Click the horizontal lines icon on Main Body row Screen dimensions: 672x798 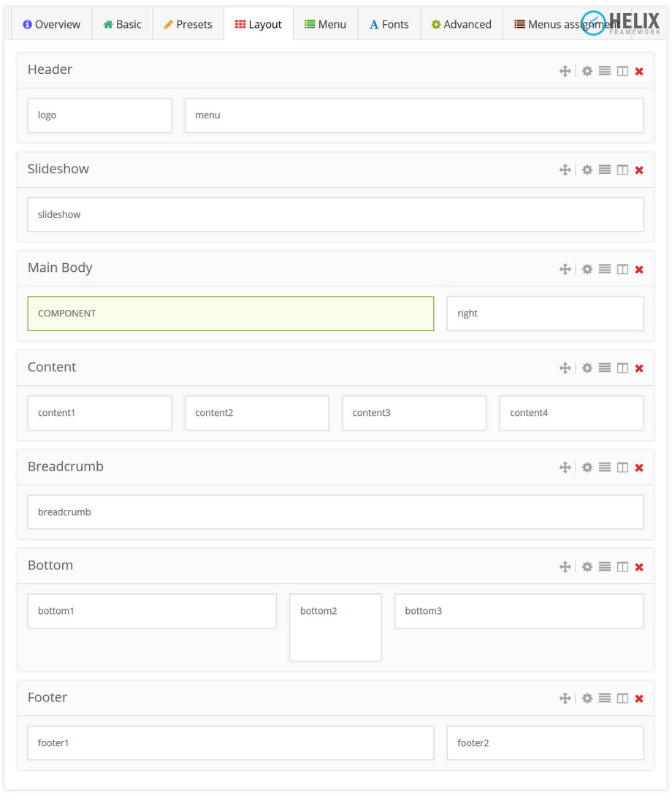click(x=605, y=269)
